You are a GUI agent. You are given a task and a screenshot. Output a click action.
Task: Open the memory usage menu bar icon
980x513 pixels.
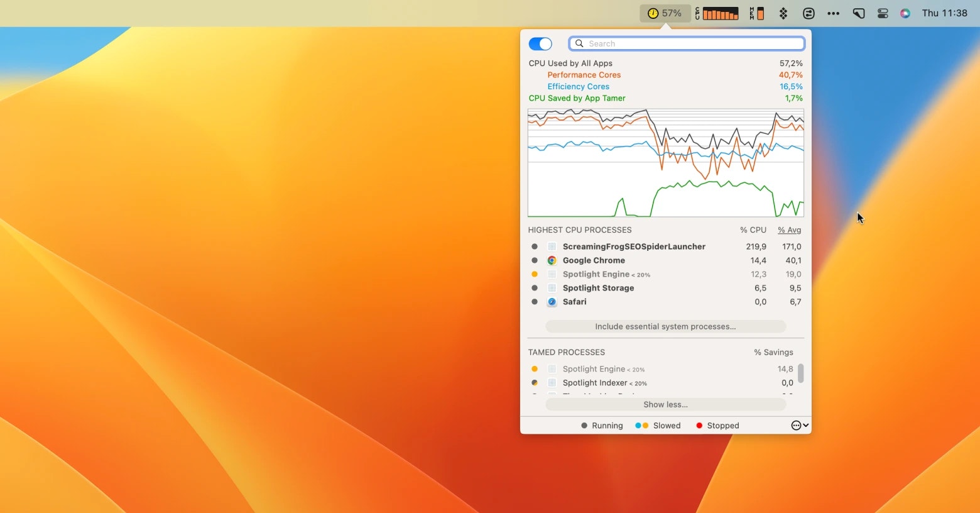757,13
